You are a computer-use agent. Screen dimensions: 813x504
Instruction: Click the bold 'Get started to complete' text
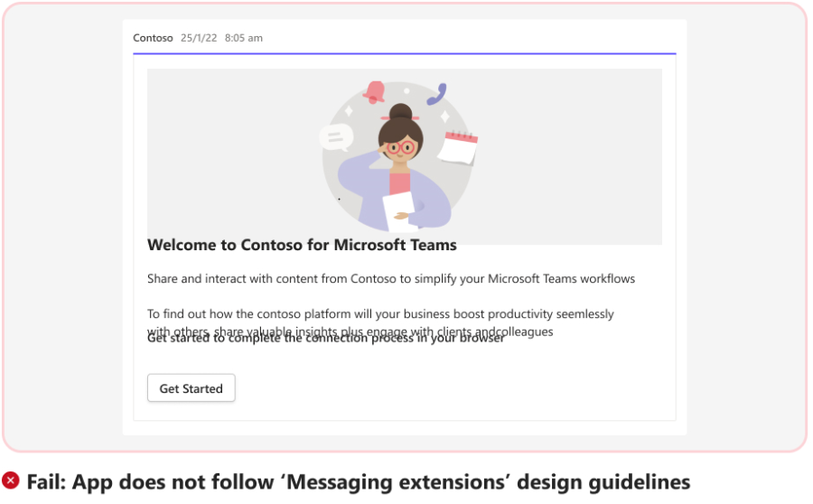(x=325, y=339)
